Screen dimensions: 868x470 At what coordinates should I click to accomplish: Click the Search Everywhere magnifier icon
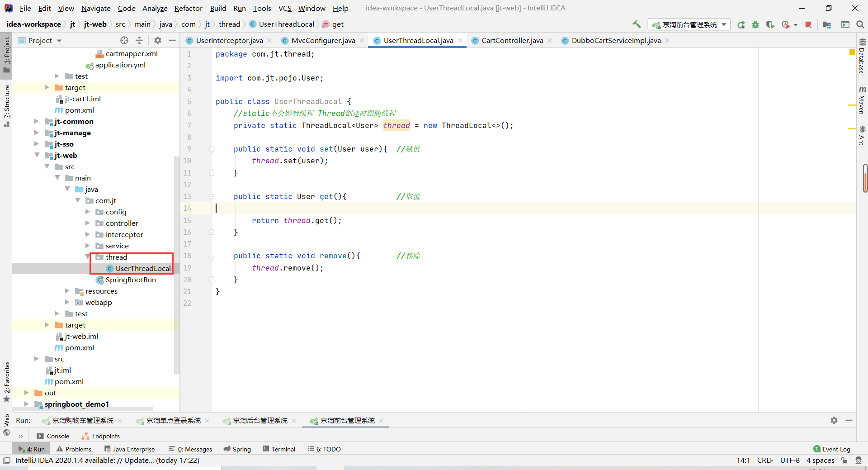coord(860,24)
